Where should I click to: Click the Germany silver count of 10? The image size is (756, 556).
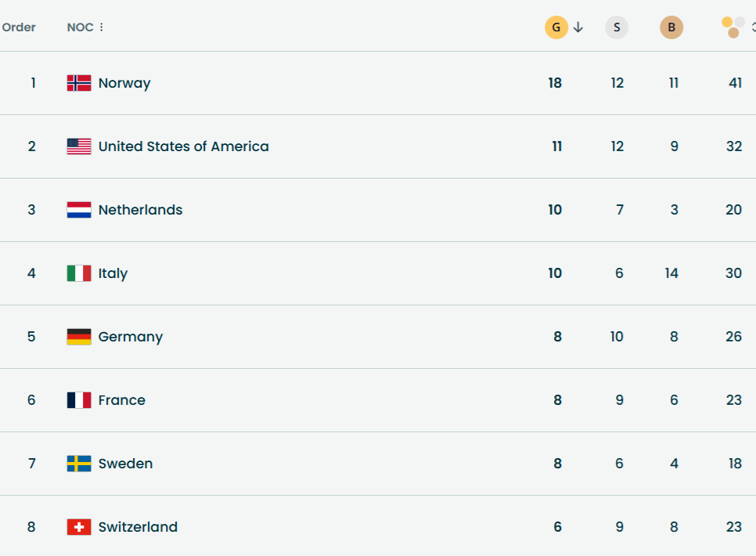pos(617,337)
